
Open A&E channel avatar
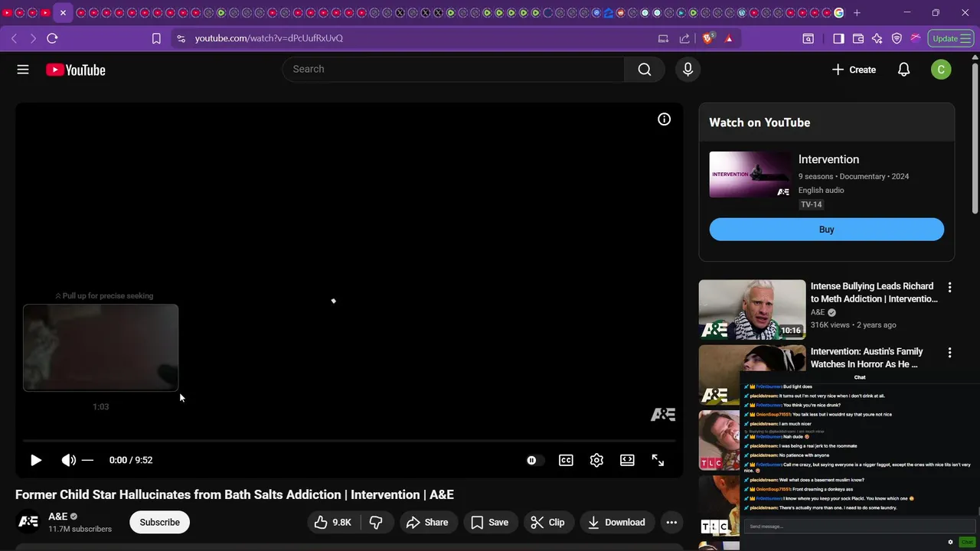(28, 522)
